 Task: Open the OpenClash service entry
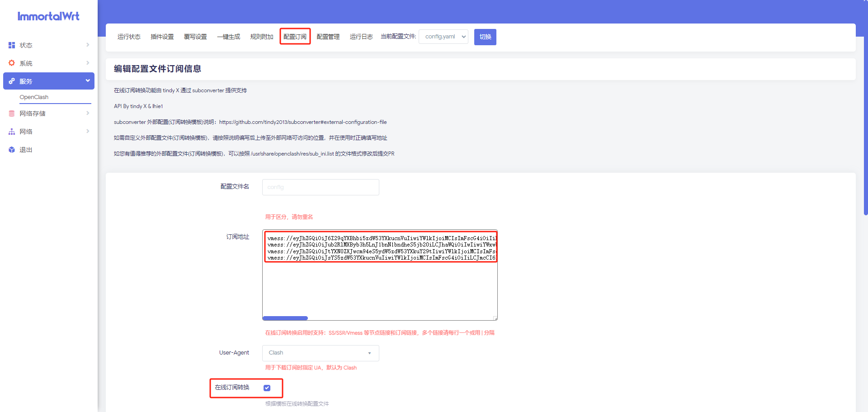pyautogui.click(x=34, y=97)
